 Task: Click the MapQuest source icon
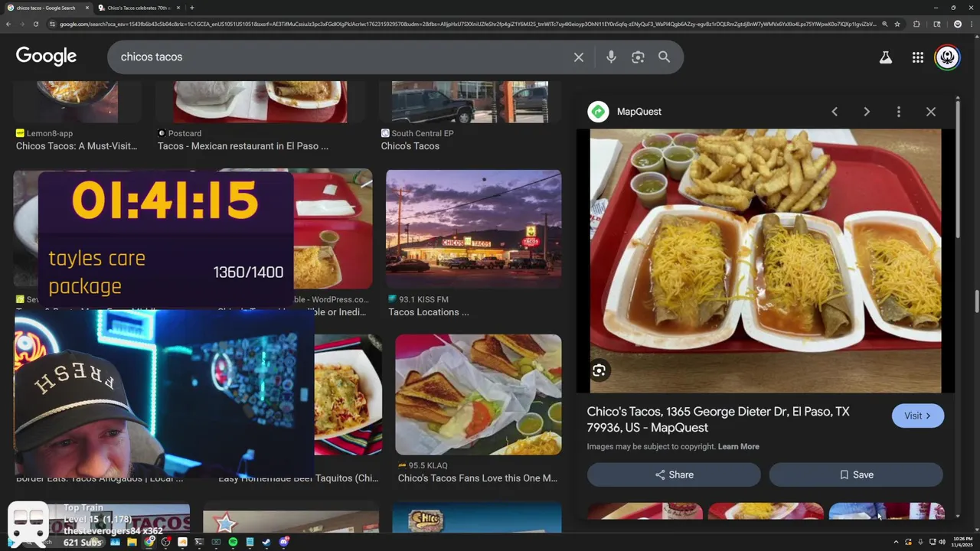point(598,112)
